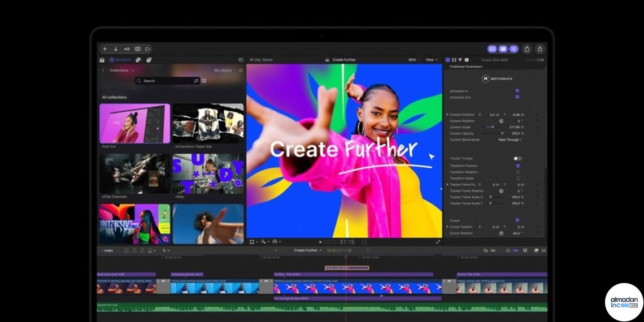The image size is (644, 322).
Task: Select the Further – Title clip in timeline
Action: (353, 275)
